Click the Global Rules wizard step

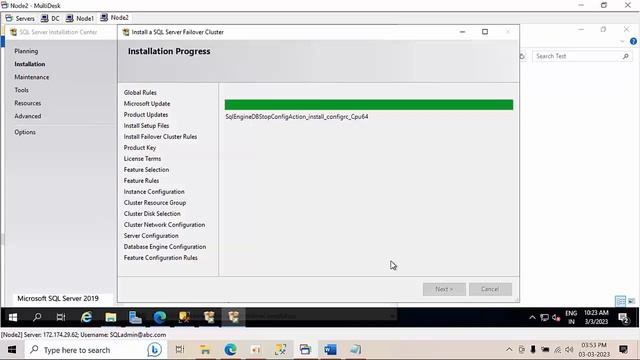[x=140, y=93]
